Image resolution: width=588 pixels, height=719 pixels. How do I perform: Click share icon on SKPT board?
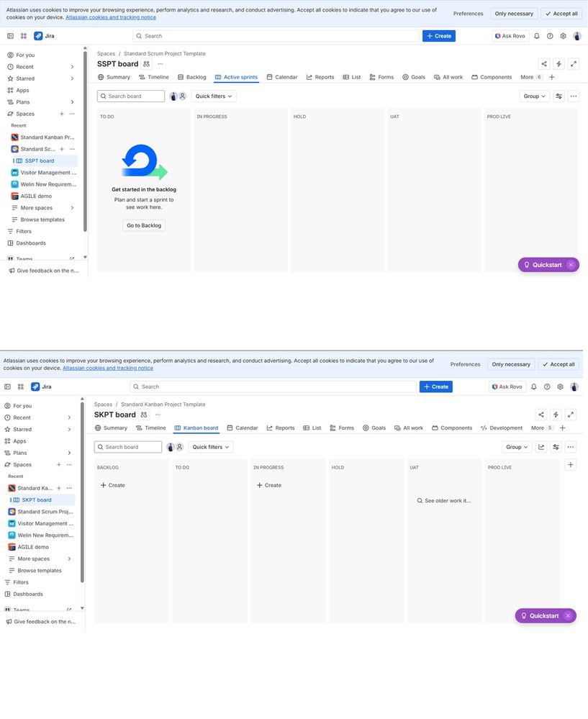[541, 415]
